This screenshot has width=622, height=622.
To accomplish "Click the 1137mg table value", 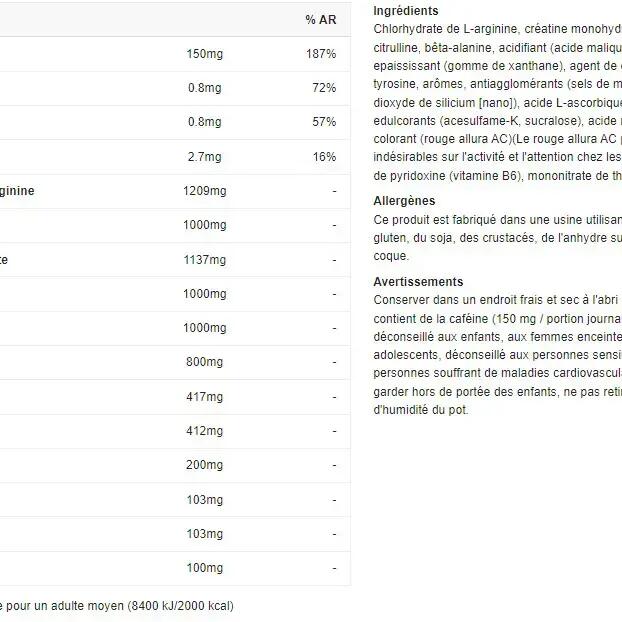I will [205, 260].
